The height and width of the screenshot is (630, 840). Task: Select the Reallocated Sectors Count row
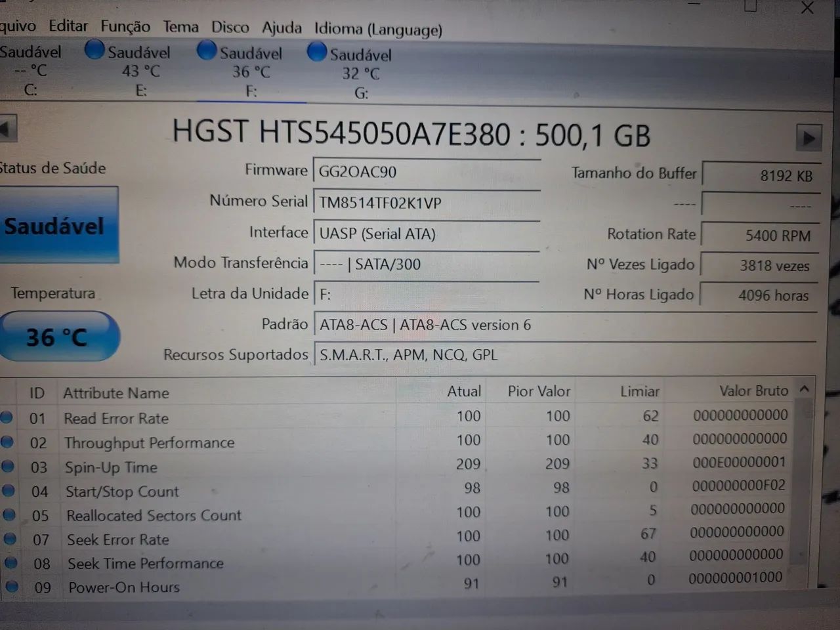(x=396, y=513)
